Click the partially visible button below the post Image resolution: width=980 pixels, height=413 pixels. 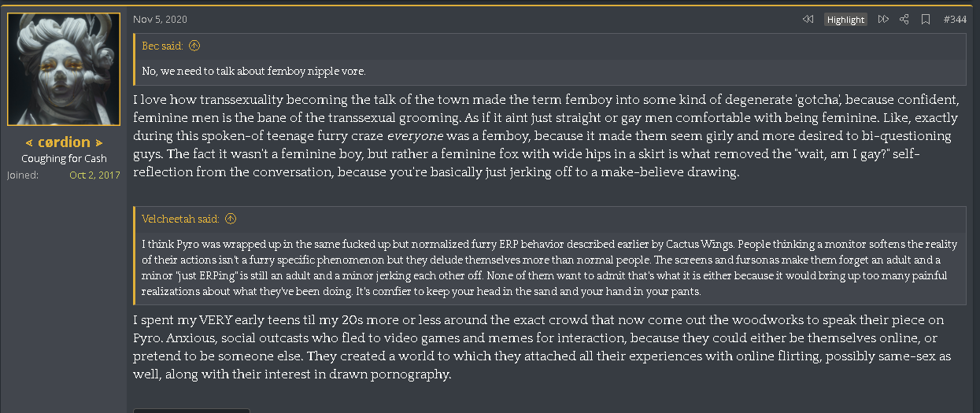point(191,411)
